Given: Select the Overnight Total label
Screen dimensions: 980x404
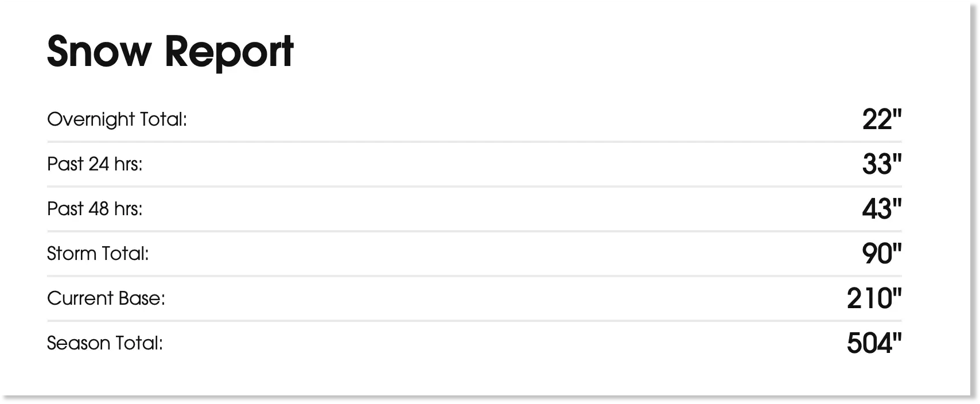Looking at the screenshot, I should pos(117,119).
